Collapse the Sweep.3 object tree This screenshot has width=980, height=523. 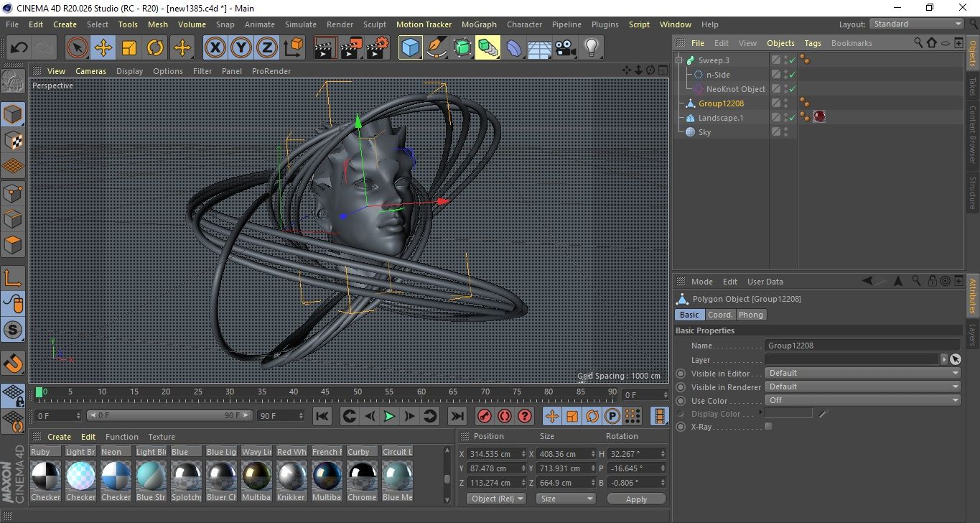click(x=679, y=60)
